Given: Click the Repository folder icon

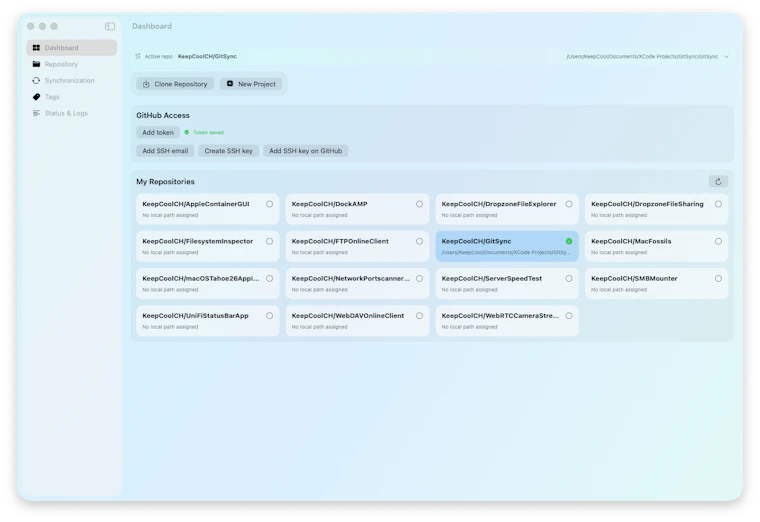Looking at the screenshot, I should 36,64.
